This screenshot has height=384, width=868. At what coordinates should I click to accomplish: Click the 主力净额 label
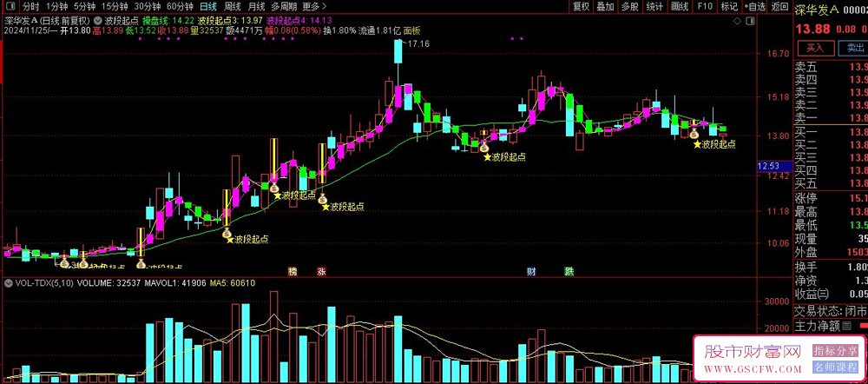pos(818,326)
